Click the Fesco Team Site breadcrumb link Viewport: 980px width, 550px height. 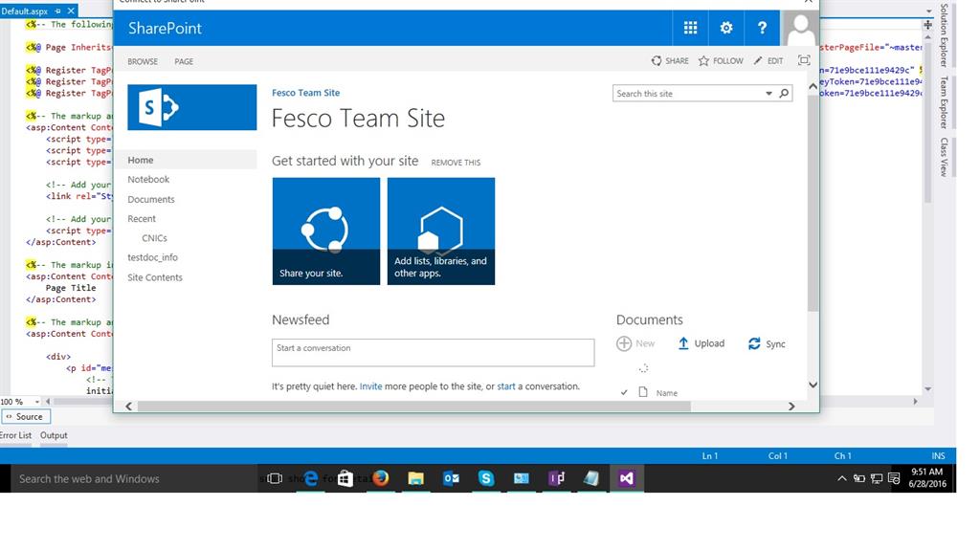[305, 93]
